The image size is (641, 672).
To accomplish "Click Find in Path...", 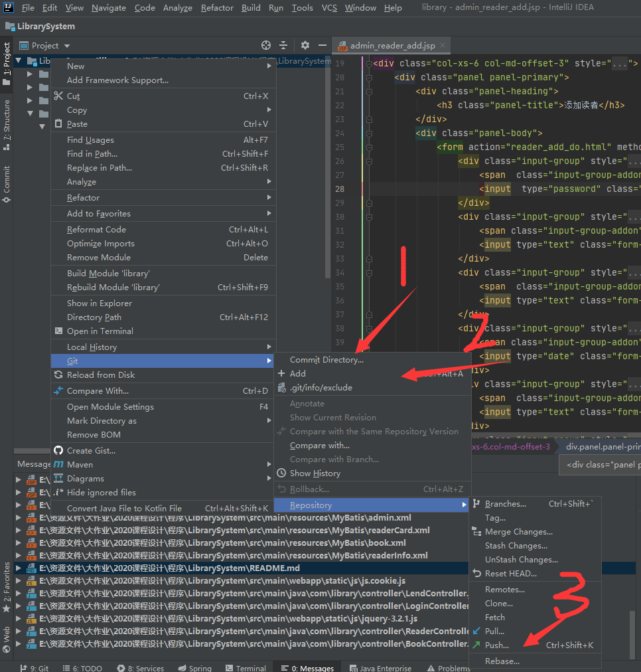I will pyautogui.click(x=163, y=154).
